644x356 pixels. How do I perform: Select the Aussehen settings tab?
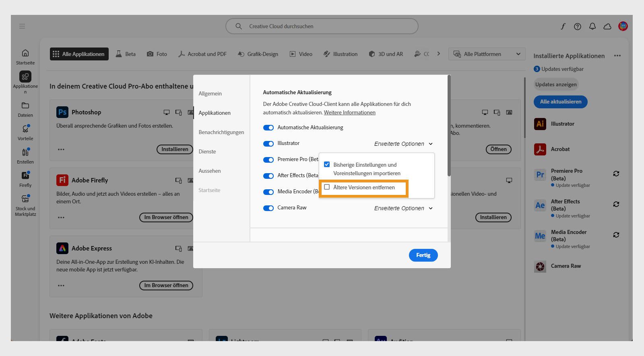coord(210,171)
